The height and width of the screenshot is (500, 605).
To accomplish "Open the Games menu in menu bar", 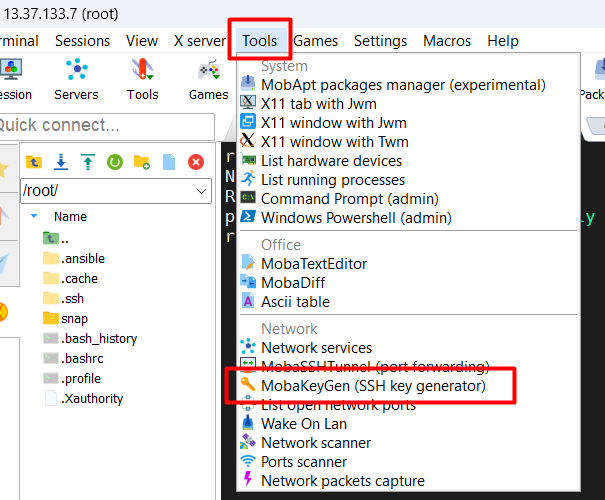I will [315, 41].
